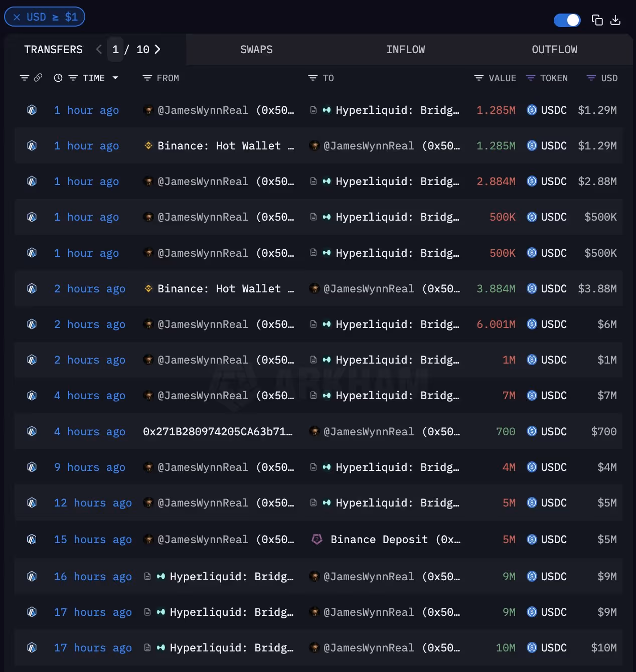Screen dimensions: 636x672
Task: Switch to the SWAPS tab
Action: coord(256,49)
